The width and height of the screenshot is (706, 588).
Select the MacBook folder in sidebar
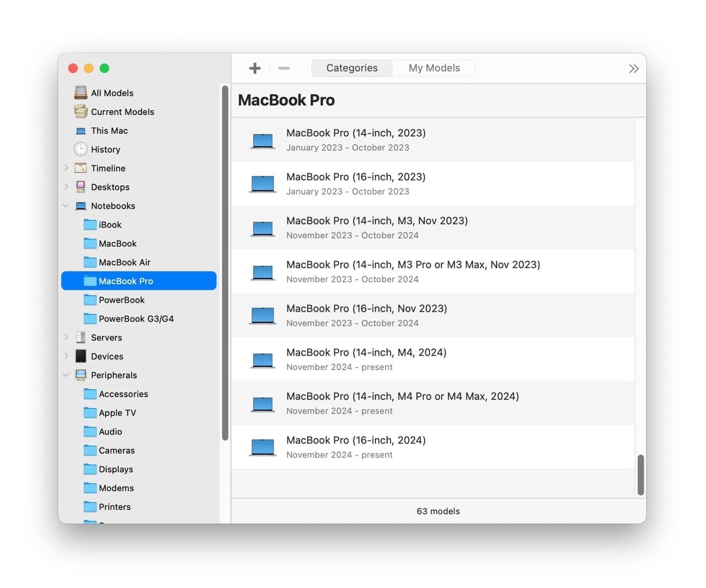139,243
